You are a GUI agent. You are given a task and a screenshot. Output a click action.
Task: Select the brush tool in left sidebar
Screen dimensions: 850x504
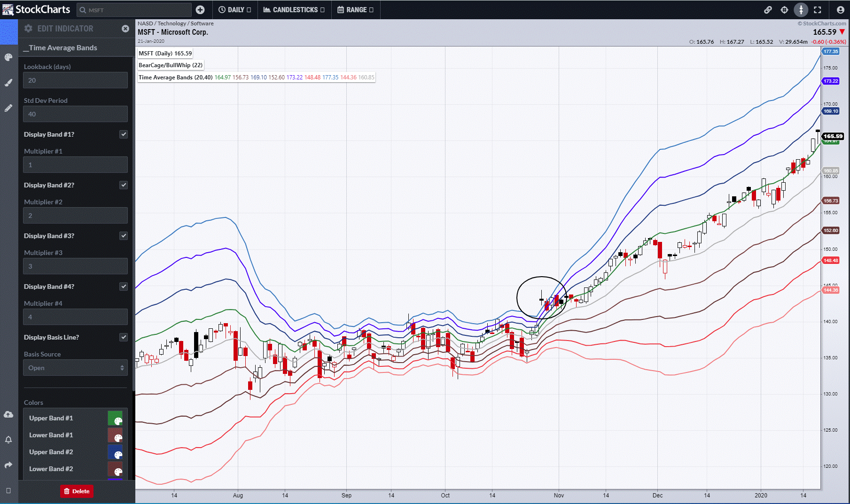8,83
